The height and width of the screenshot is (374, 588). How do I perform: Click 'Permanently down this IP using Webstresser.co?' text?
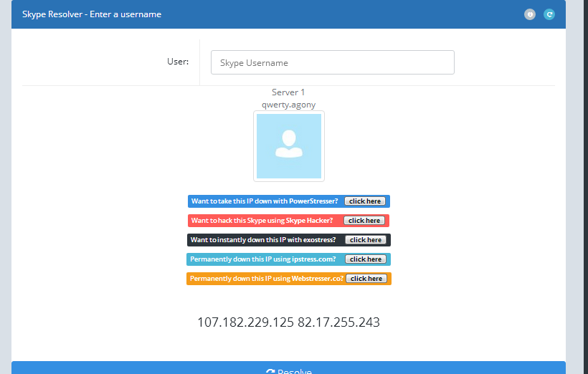point(267,279)
